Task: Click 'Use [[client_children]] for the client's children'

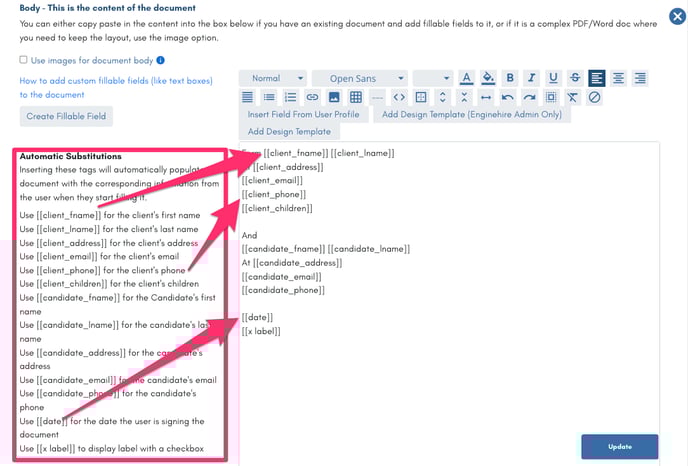Action: click(109, 283)
